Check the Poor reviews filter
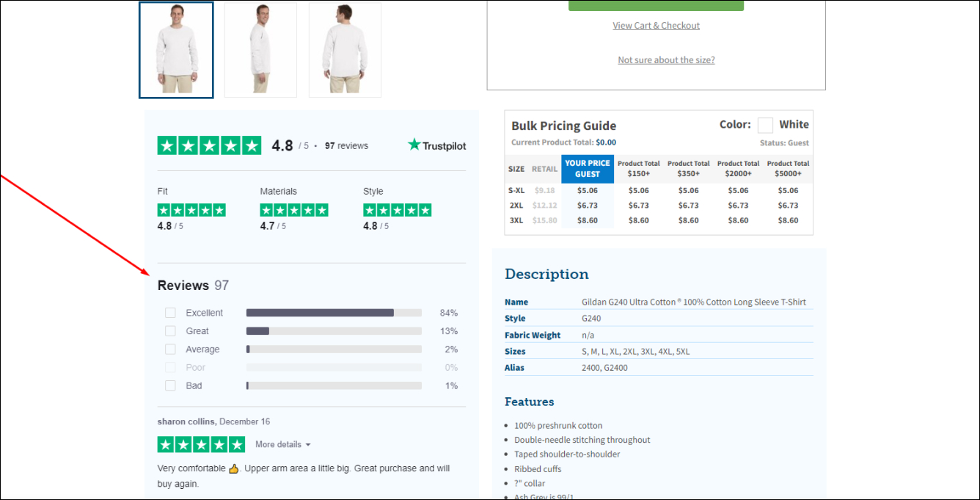This screenshot has width=980, height=500. [x=170, y=367]
